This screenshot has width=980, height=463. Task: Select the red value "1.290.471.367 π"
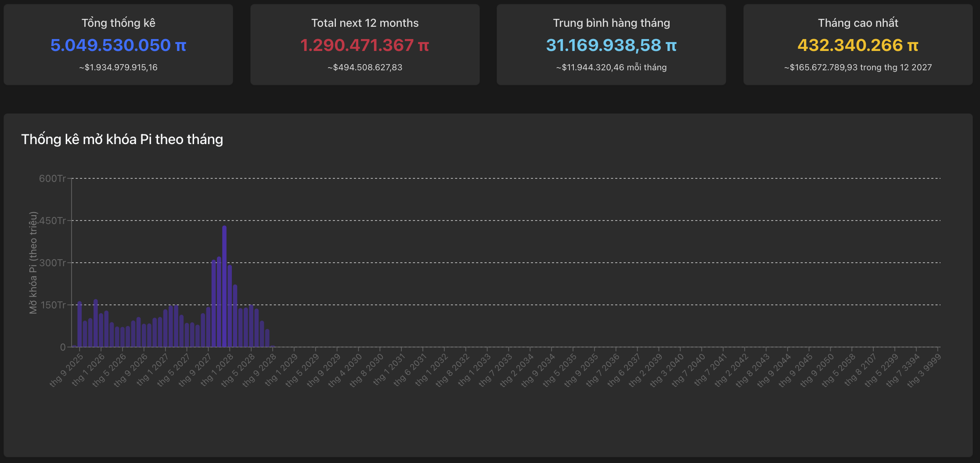(365, 45)
